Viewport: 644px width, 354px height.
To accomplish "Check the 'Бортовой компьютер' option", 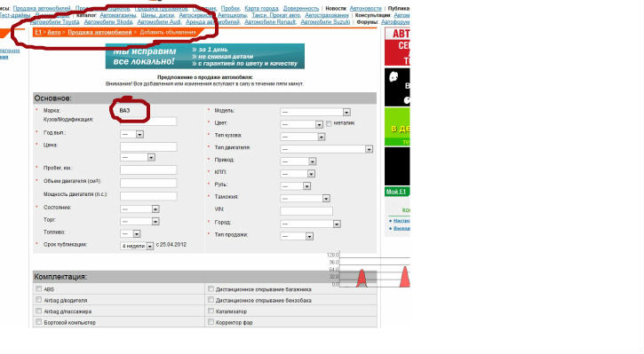I will click(x=38, y=322).
